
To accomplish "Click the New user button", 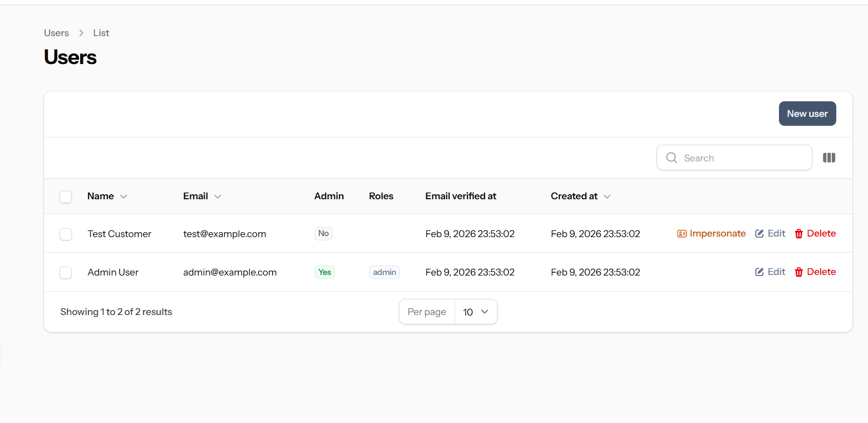I will [x=807, y=114].
